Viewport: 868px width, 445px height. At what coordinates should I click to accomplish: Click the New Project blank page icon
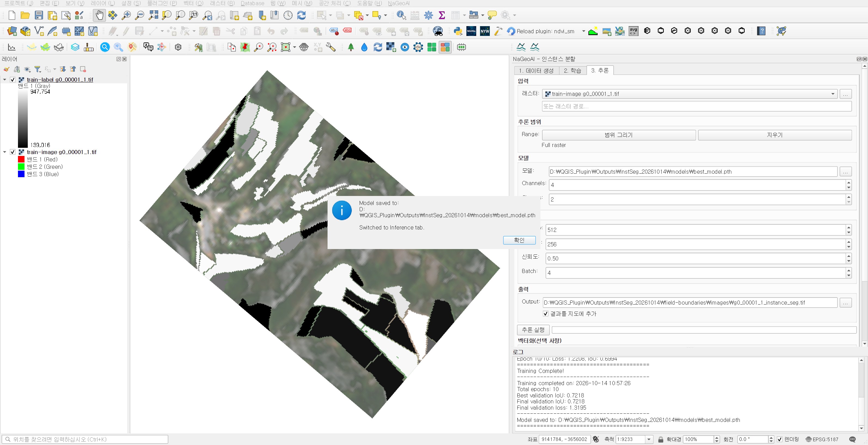click(12, 15)
